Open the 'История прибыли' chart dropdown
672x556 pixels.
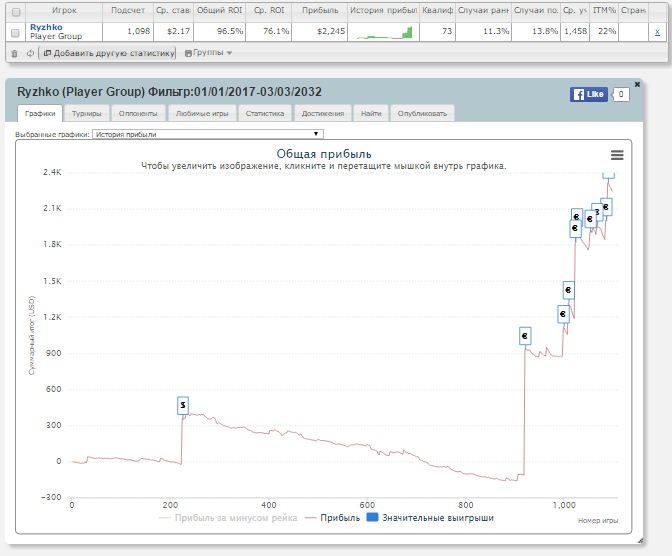click(x=207, y=133)
